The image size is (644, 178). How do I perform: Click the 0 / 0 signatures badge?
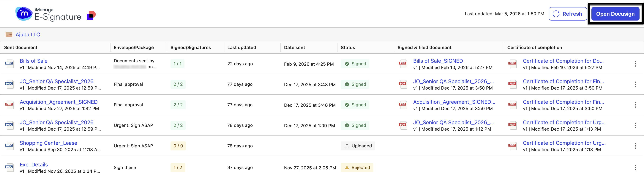click(x=178, y=146)
